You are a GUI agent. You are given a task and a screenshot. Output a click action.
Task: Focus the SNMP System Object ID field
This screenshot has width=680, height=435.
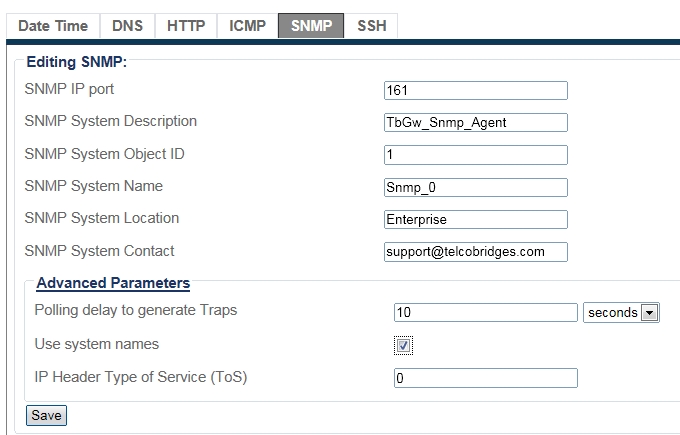[475, 155]
